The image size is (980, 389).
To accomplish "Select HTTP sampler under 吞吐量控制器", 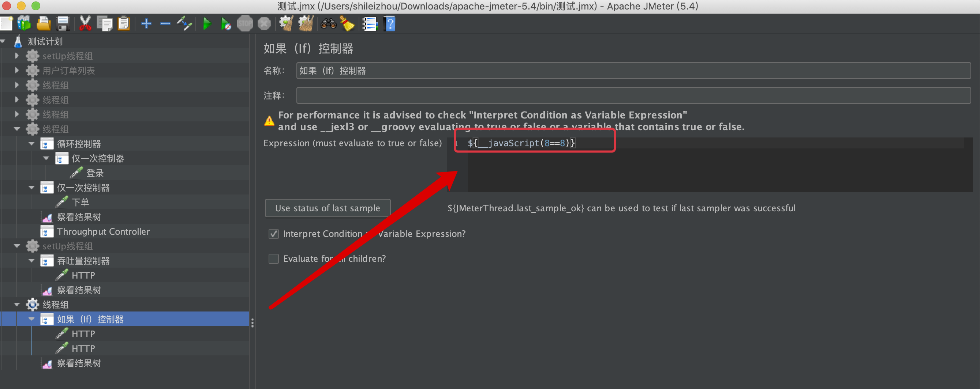I will pos(83,275).
